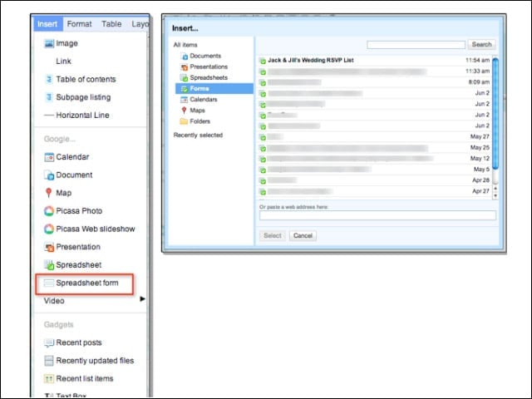Insert a Horizontal Line

(x=82, y=115)
